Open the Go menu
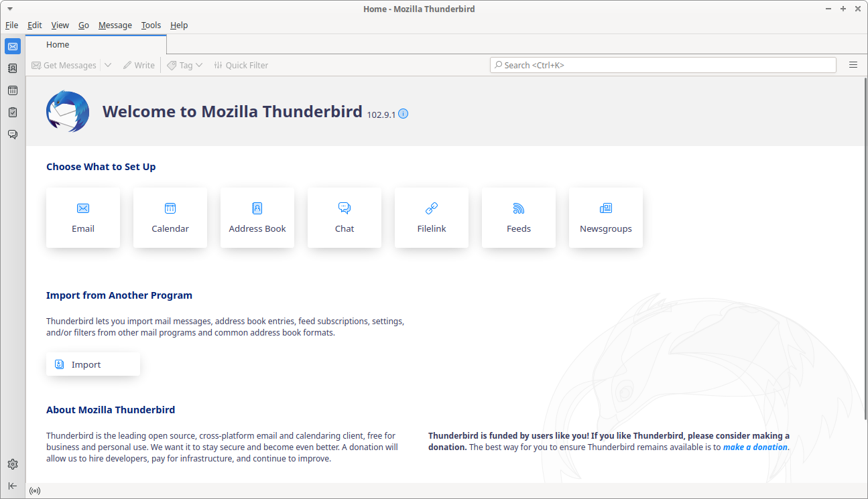The height and width of the screenshot is (499, 868). (84, 25)
